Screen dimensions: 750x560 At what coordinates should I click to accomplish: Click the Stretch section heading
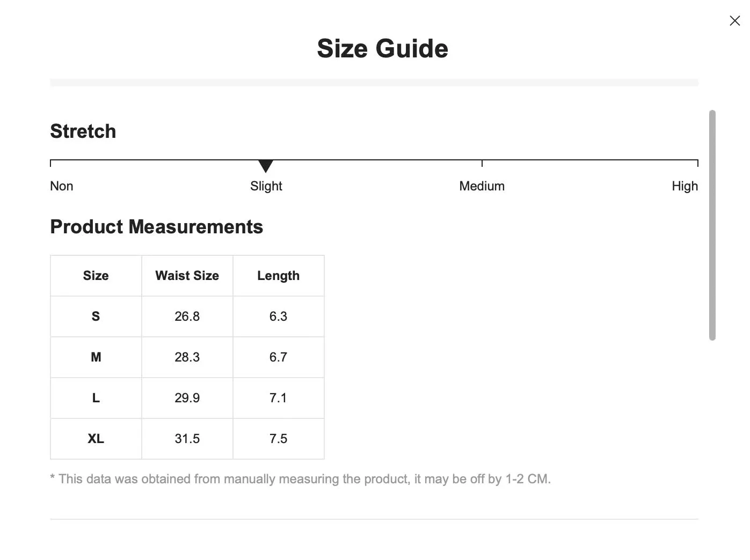83,131
